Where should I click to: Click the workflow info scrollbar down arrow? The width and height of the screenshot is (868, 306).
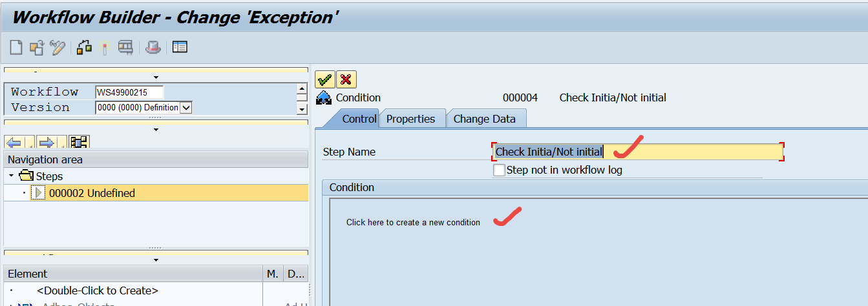coord(301,109)
